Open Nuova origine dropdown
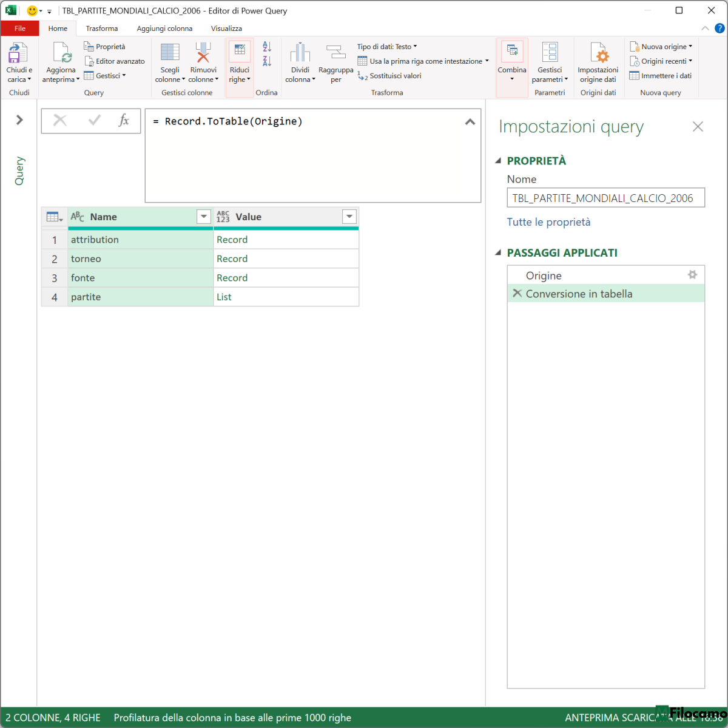The width and height of the screenshot is (728, 728). point(661,47)
